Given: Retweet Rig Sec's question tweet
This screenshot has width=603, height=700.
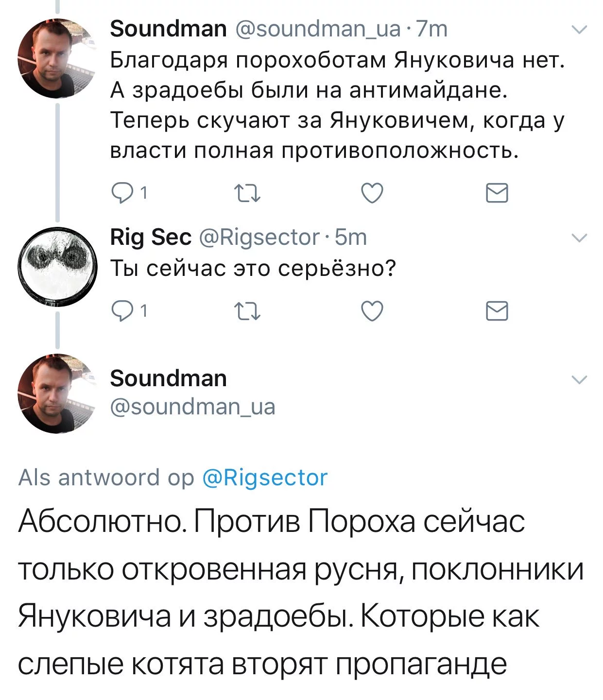Looking at the screenshot, I should [247, 310].
